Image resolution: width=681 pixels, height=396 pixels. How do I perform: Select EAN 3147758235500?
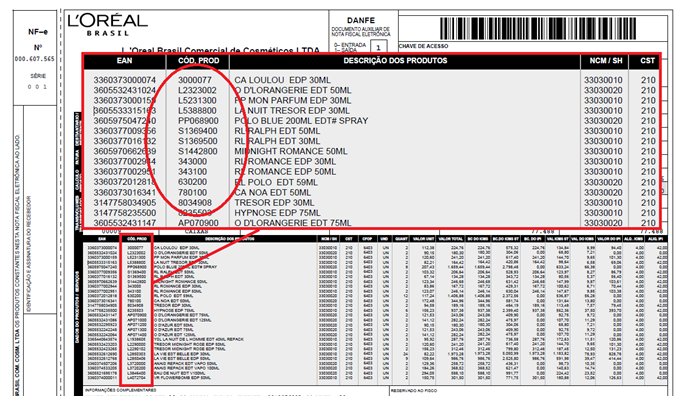[x=125, y=213]
